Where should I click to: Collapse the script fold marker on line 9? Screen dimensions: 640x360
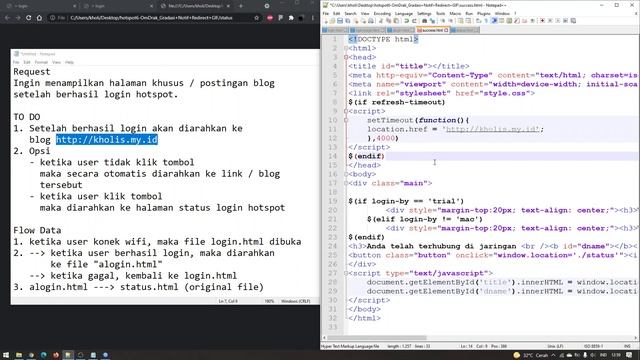(346, 111)
